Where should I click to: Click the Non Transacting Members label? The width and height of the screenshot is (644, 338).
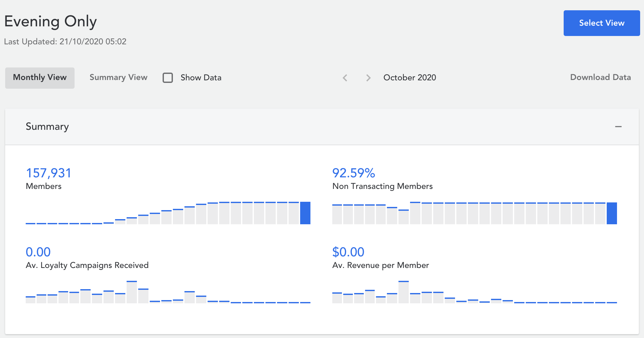pos(382,186)
